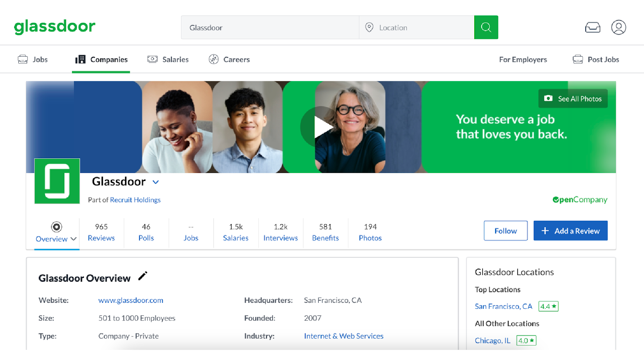Click the briefcase icon beside Jobs
Image resolution: width=644 pixels, height=362 pixels.
point(23,59)
